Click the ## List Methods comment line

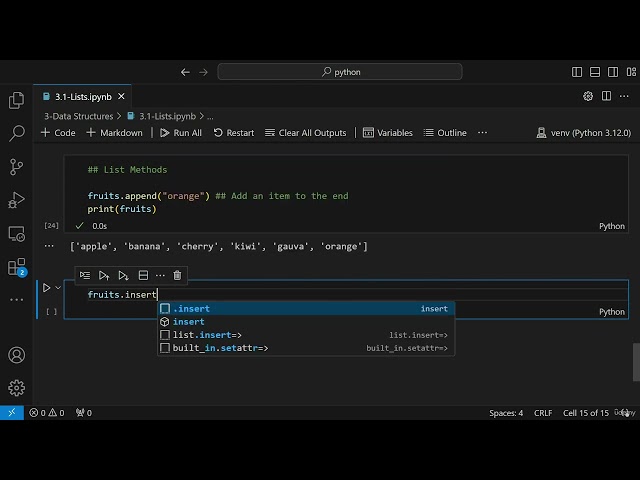pyautogui.click(x=127, y=170)
